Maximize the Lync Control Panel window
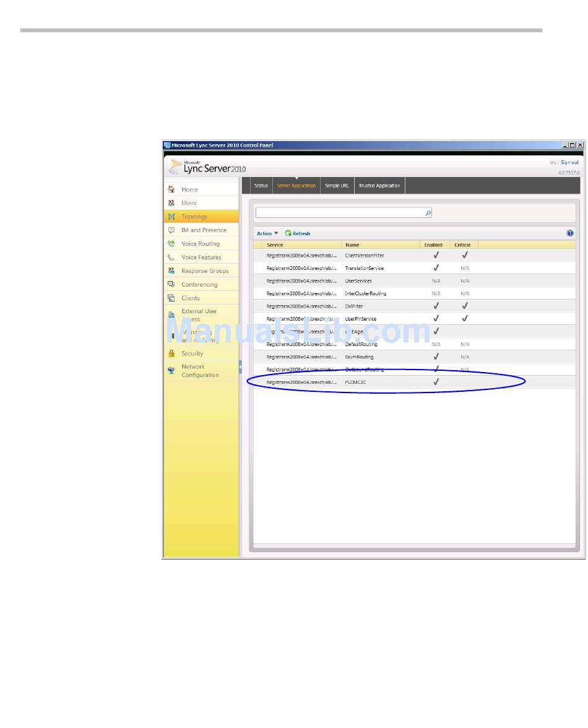The height and width of the screenshot is (728, 588). coord(572,145)
